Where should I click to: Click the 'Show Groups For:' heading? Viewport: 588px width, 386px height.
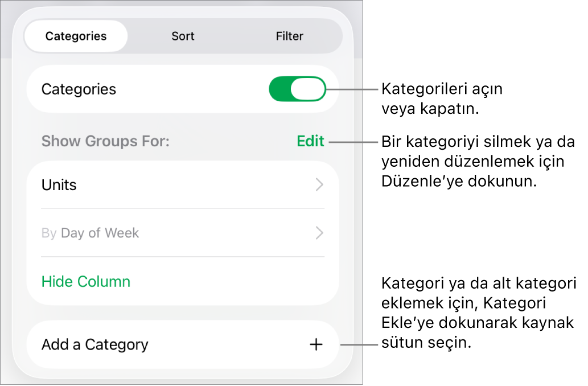[x=105, y=141]
